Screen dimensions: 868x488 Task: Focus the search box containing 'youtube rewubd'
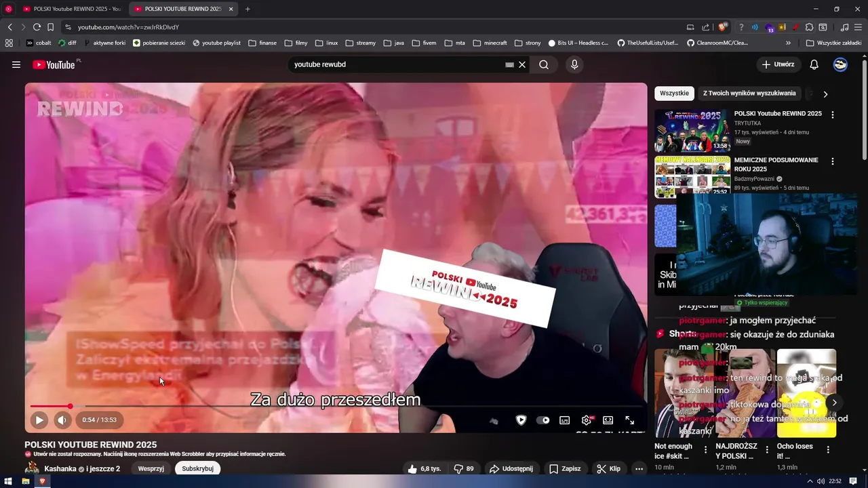[397, 64]
